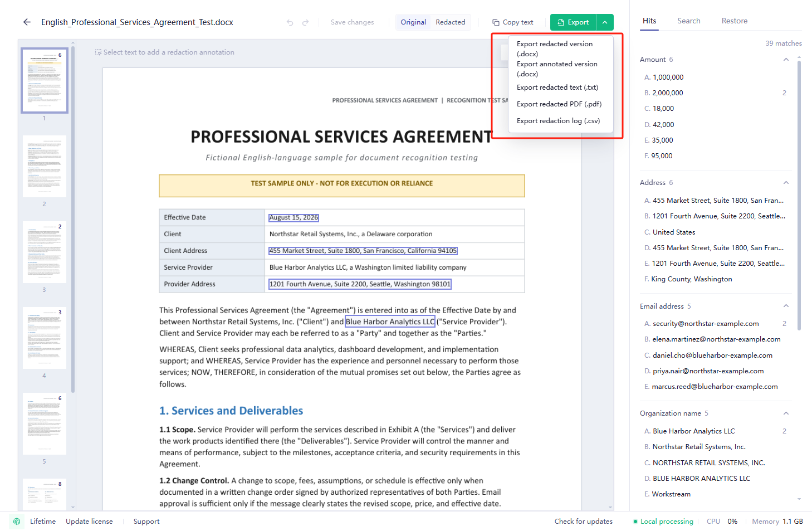
Task: Open the Restore tab
Action: [x=735, y=21]
